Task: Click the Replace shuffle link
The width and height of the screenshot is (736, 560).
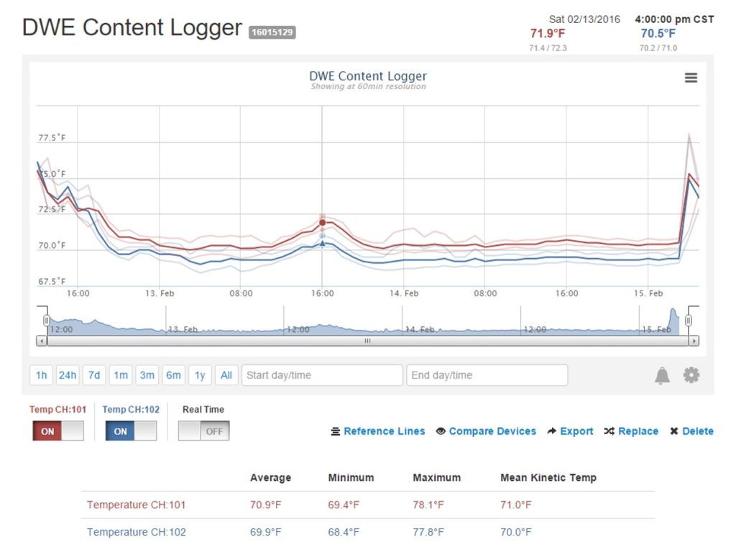Action: pyautogui.click(x=631, y=431)
